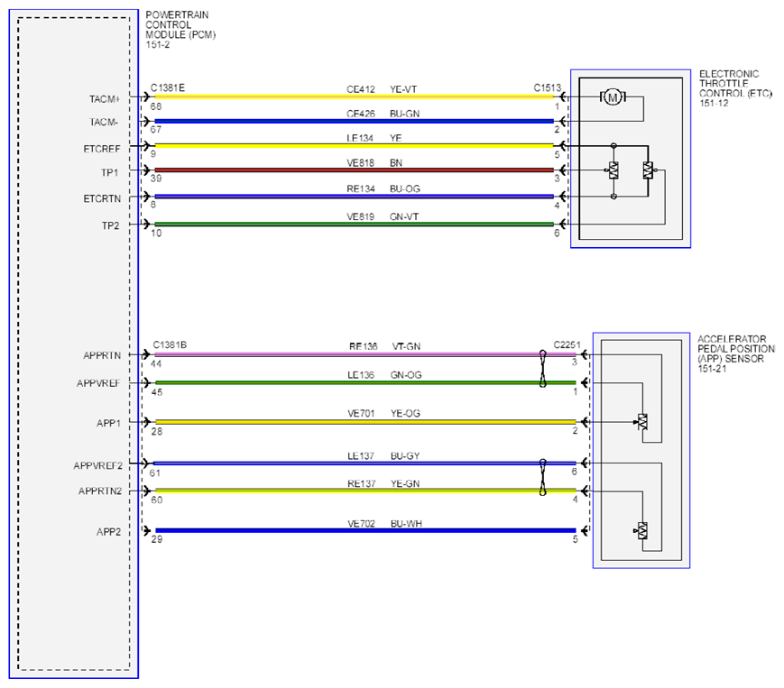Click page reference 151-21 under APP sensor
The image size is (784, 688).
712,369
